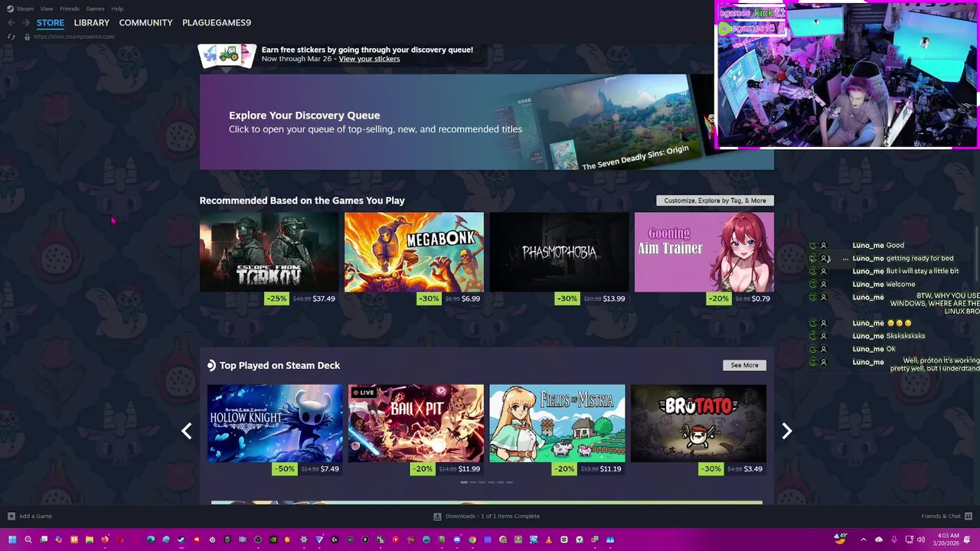980x551 pixels.
Task: Open File Explorer from the taskbar
Action: tap(90, 540)
